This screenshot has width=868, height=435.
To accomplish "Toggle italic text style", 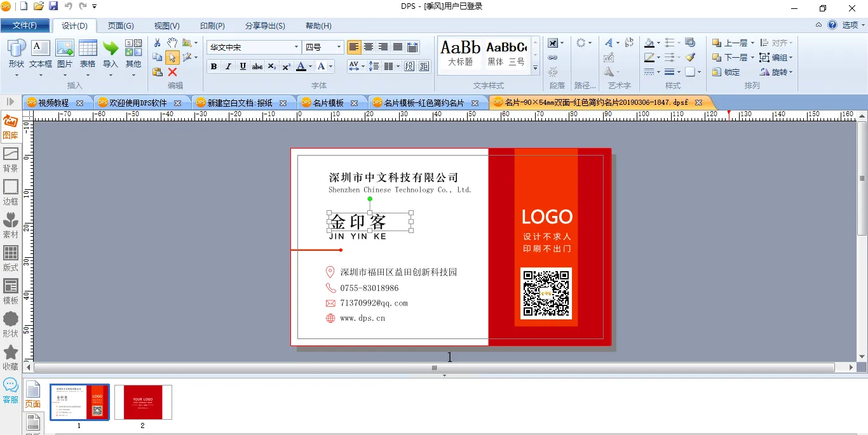I will 228,67.
